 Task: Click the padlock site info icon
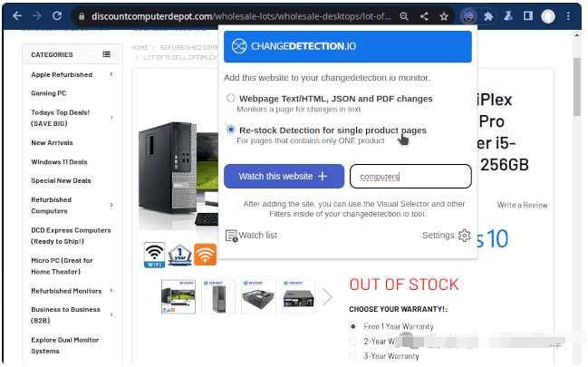pos(82,16)
